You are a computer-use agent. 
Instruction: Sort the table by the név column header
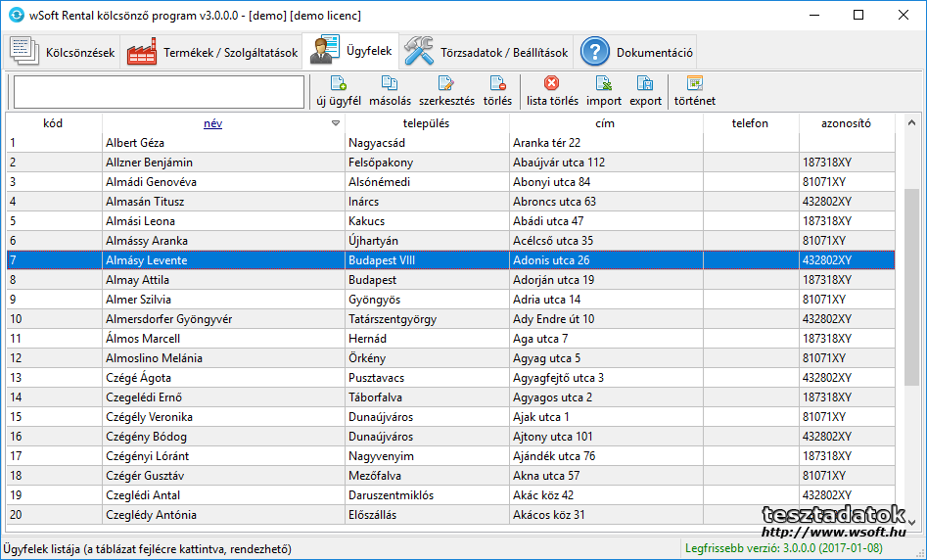point(212,123)
